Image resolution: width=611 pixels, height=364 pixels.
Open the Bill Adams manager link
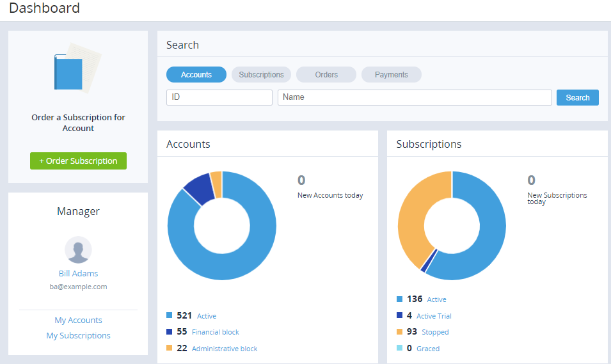pyautogui.click(x=78, y=274)
